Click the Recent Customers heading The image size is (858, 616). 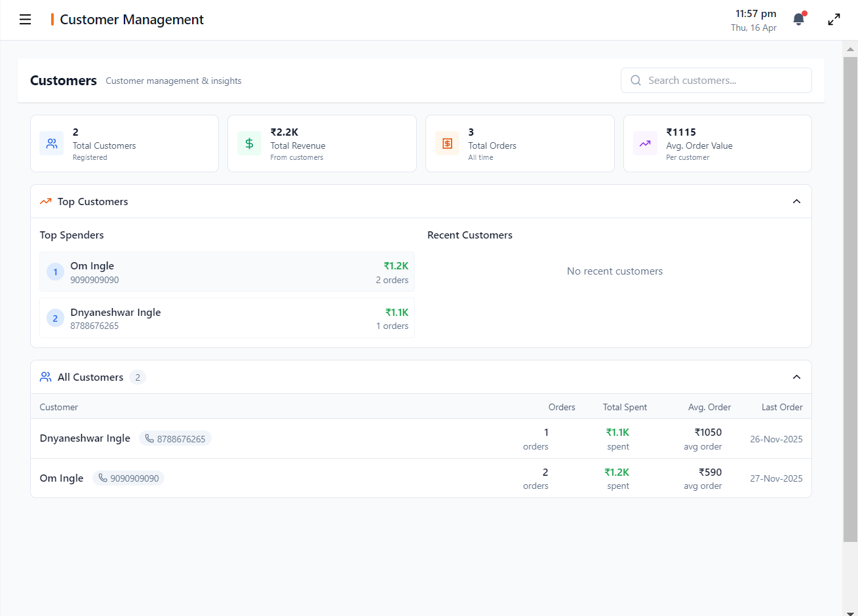tap(470, 235)
